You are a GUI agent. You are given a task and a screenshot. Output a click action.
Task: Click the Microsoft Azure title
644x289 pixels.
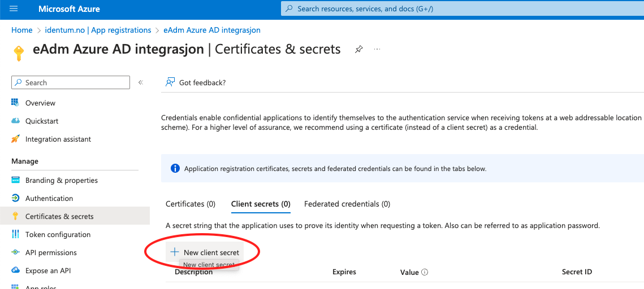pos(69,8)
